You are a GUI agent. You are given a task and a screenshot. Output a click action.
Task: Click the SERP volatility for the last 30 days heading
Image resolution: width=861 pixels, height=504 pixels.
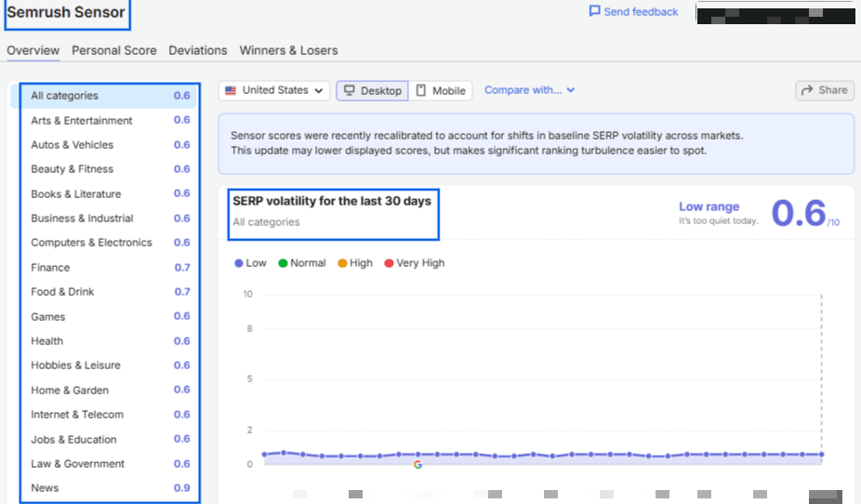(332, 201)
